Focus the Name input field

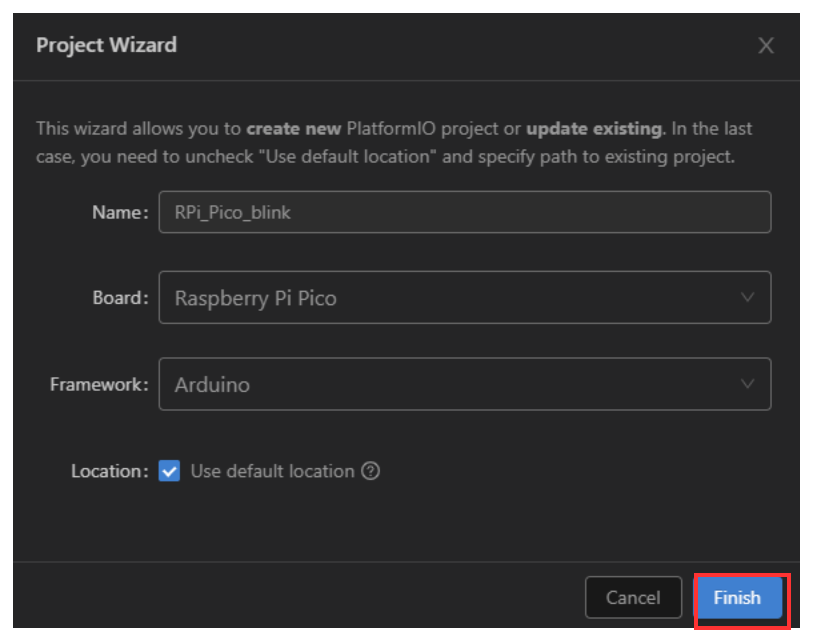click(464, 212)
